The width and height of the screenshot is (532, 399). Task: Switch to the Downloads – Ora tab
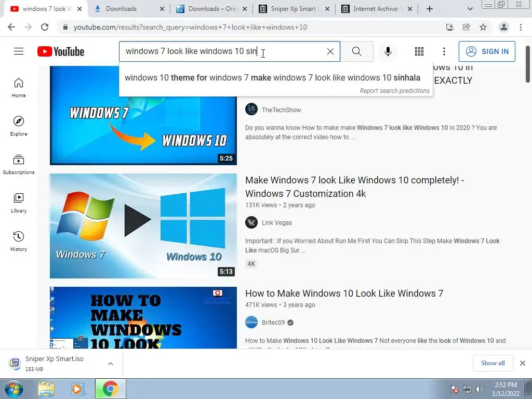(212, 9)
